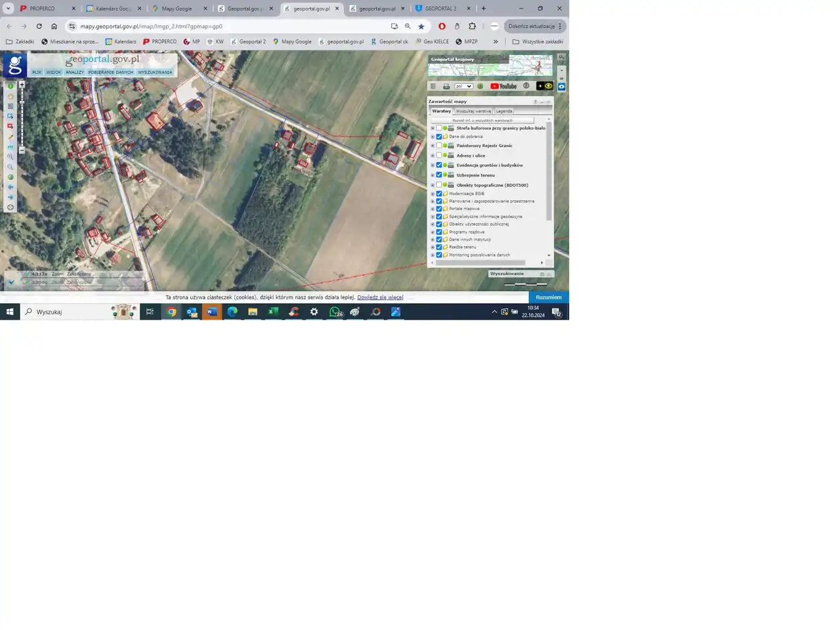Click the zoom-in magnifier tool

(x=10, y=157)
